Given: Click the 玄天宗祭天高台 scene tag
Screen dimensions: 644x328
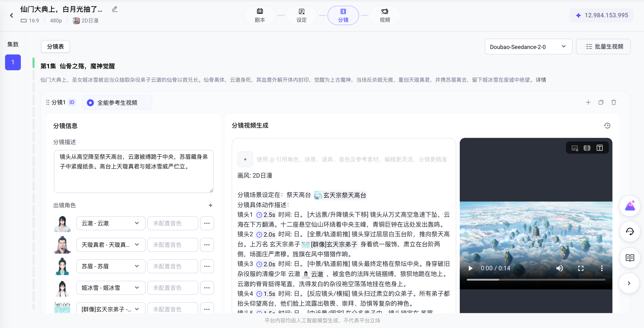Looking at the screenshot, I should (x=340, y=195).
